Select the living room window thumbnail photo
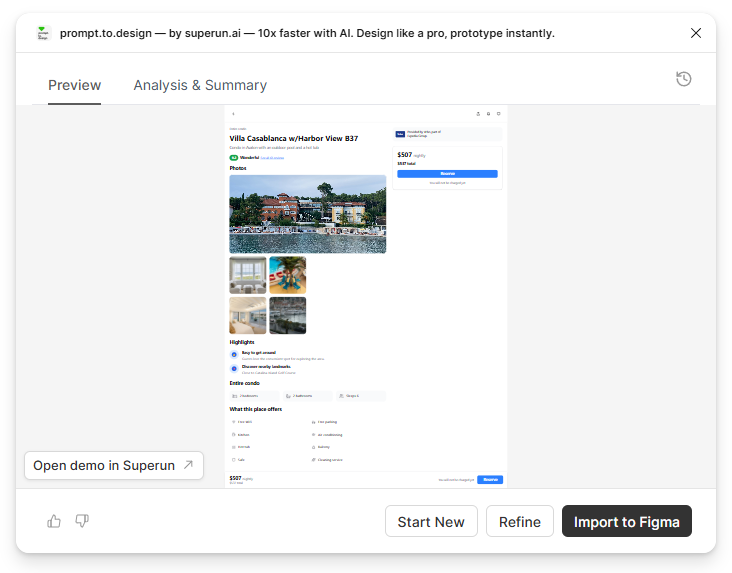Screen dimensions: 732x573 [x=248, y=275]
